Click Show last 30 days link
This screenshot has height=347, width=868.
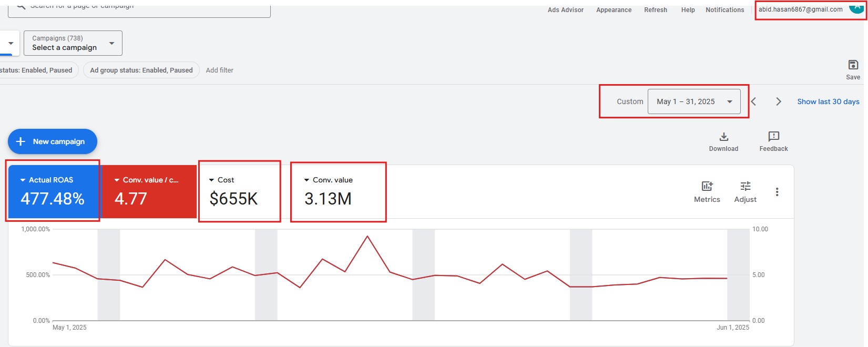click(x=828, y=101)
